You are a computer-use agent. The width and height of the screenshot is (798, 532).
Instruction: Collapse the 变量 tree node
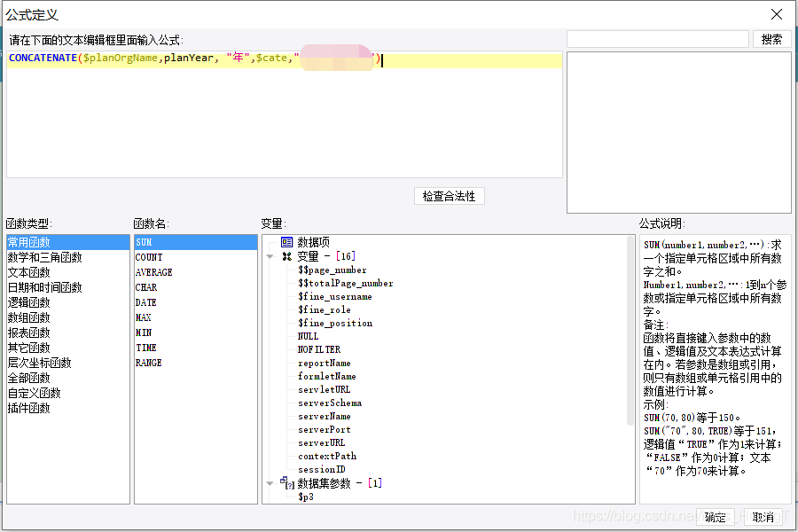coord(270,256)
